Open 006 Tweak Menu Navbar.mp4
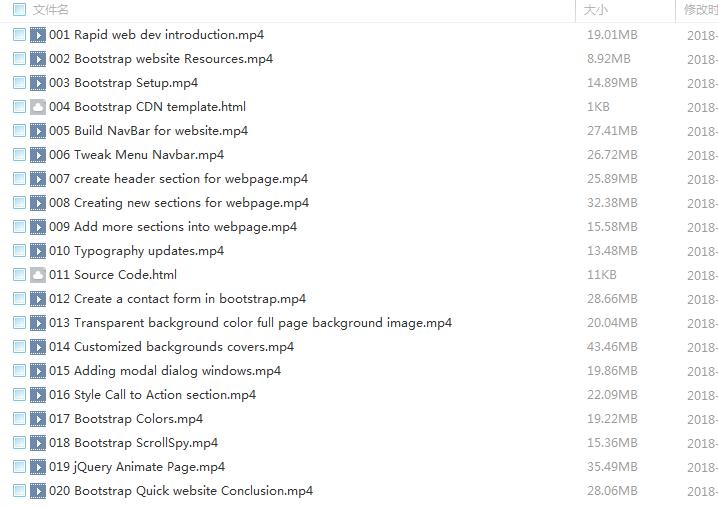The image size is (718, 507). [136, 155]
